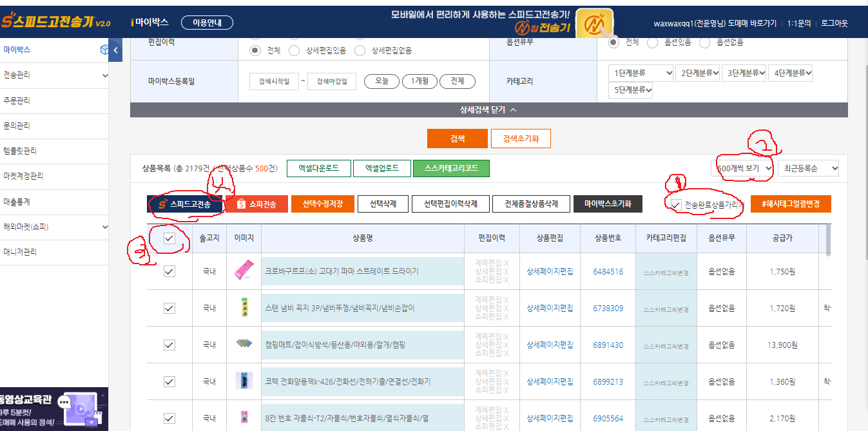Click the 검색마감일 date input
The height and width of the screenshot is (431, 868).
point(332,82)
